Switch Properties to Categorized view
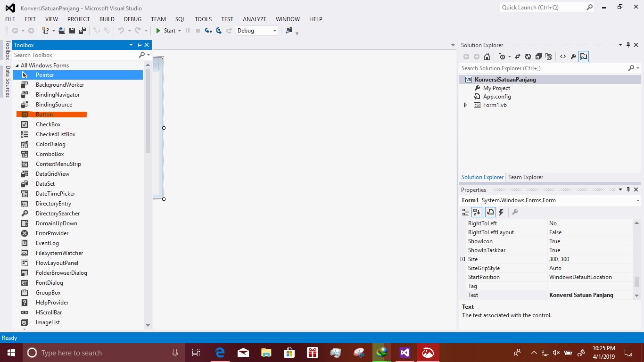The height and width of the screenshot is (362, 644). (x=465, y=212)
